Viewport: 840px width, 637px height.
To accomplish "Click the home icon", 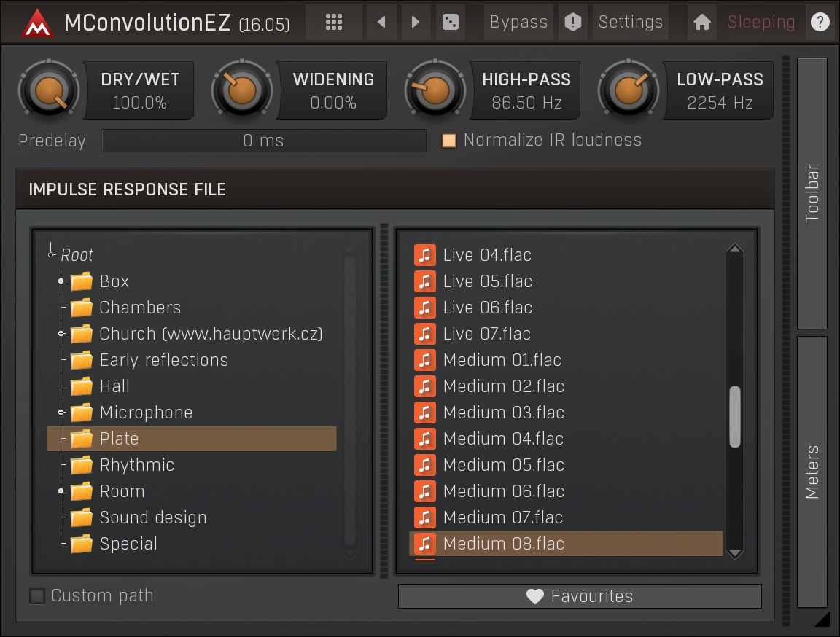I will (701, 22).
